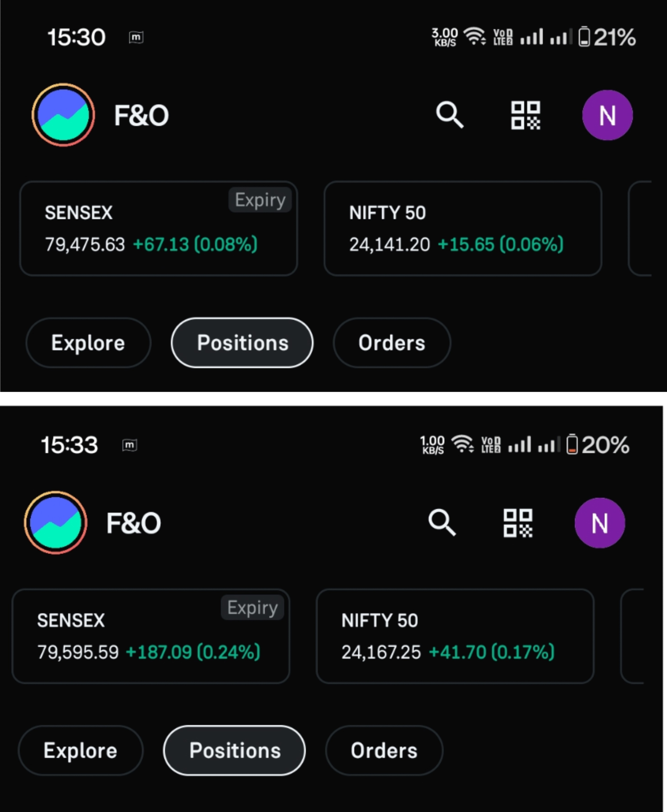This screenshot has height=812, width=667.
Task: Select Positions tab in the 15:30 screen
Action: [x=242, y=343]
